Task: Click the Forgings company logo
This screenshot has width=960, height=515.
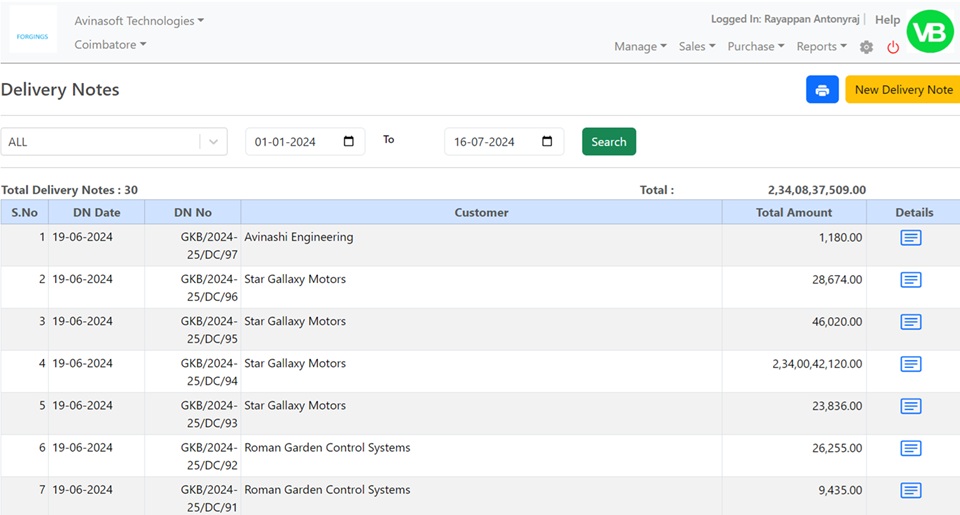Action: pyautogui.click(x=33, y=34)
